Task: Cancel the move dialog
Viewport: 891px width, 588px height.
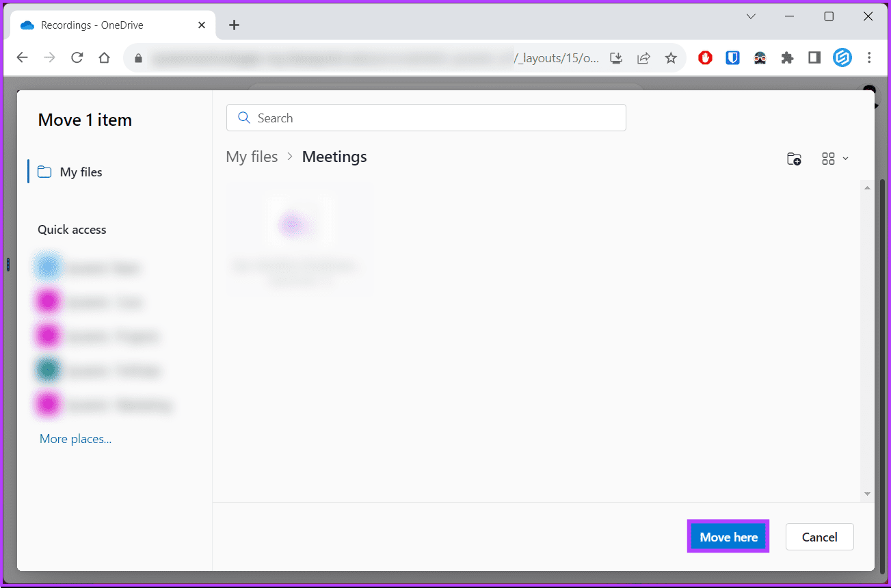Action: pos(819,537)
